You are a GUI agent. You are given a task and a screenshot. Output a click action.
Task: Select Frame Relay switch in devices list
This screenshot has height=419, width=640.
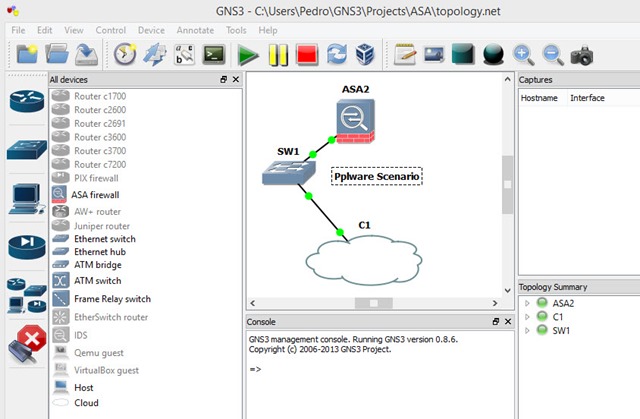click(x=112, y=298)
